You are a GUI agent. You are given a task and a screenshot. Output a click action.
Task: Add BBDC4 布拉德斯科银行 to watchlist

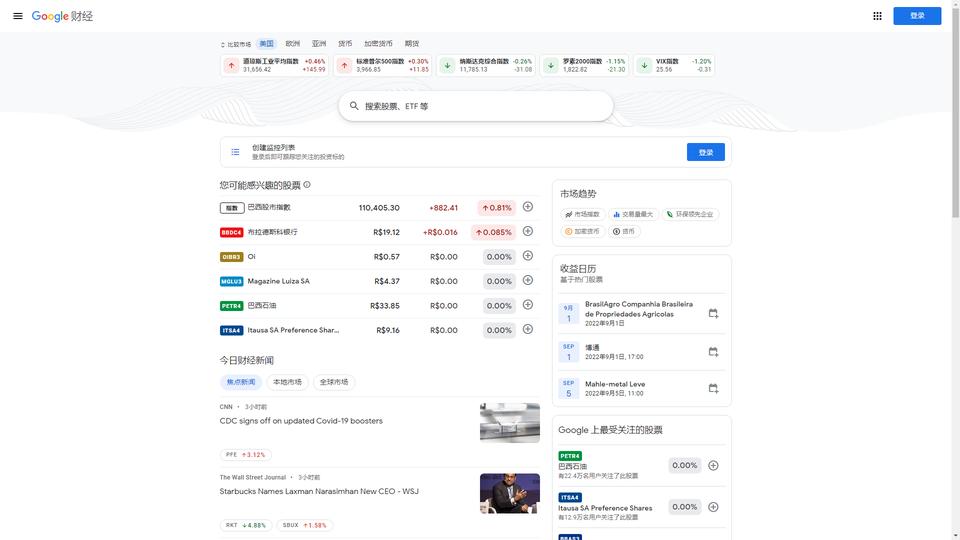point(528,231)
